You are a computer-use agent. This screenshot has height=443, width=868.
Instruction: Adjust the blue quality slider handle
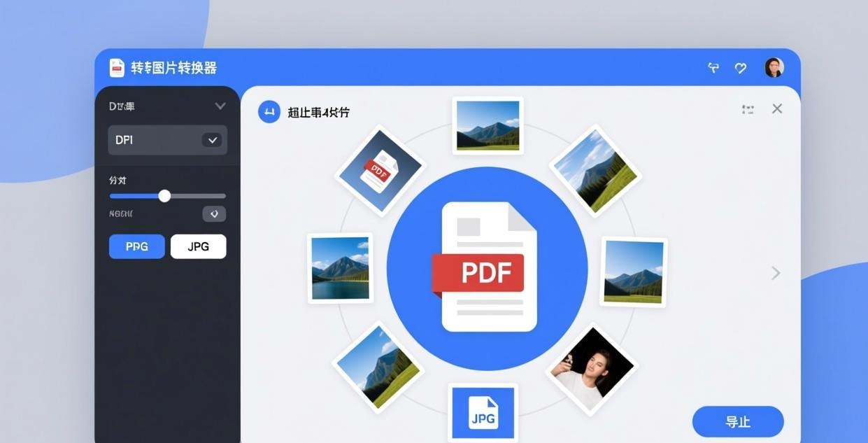click(164, 196)
